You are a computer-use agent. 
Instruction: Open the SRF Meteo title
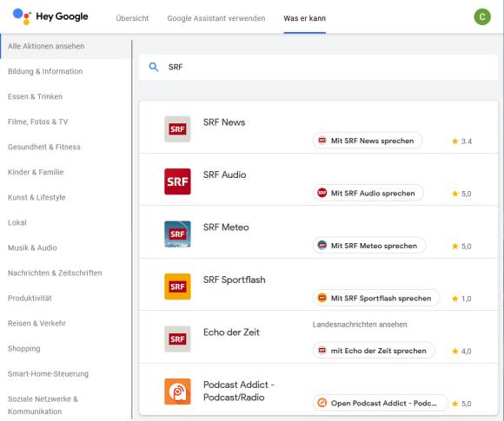point(226,227)
